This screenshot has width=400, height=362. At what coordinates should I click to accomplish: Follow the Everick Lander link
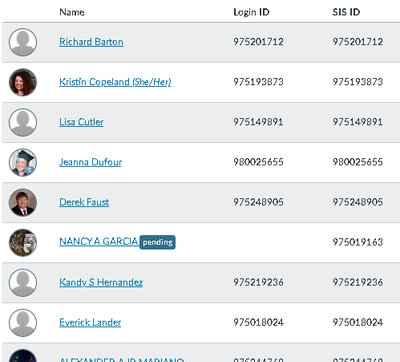click(x=90, y=322)
